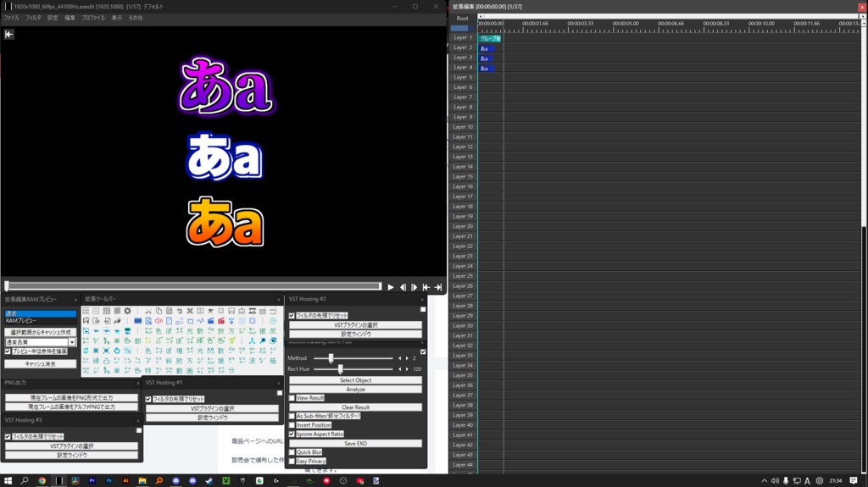Viewport: 868px width, 487px height.
Task: Click キャッシュ消去 button
Action: pyautogui.click(x=41, y=363)
